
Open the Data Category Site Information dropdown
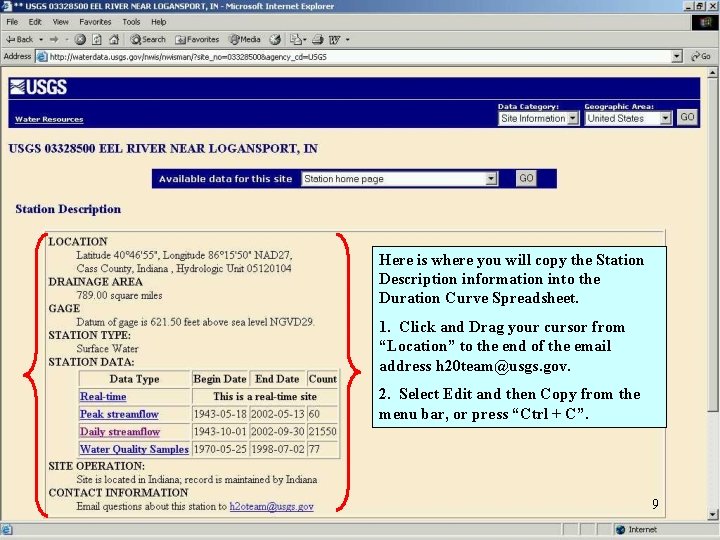click(538, 118)
